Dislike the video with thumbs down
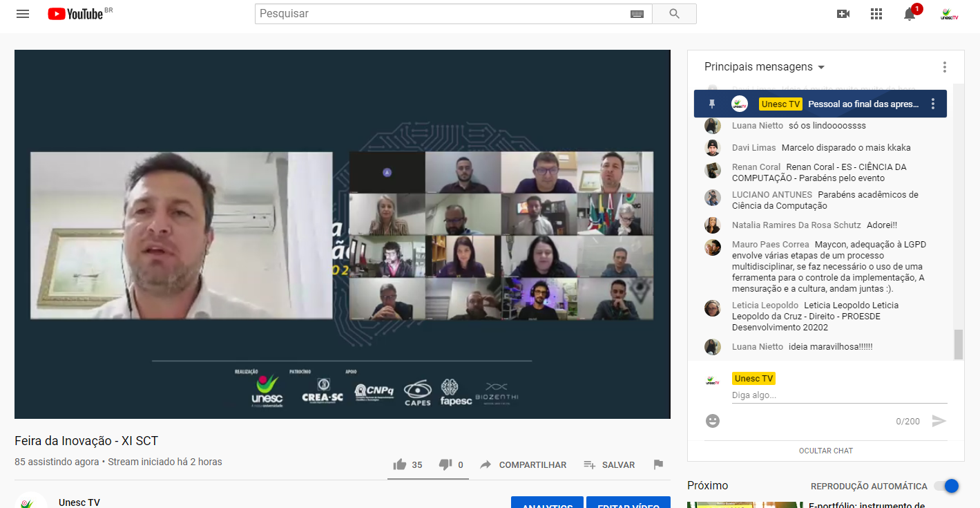The height and width of the screenshot is (508, 980). click(x=445, y=464)
